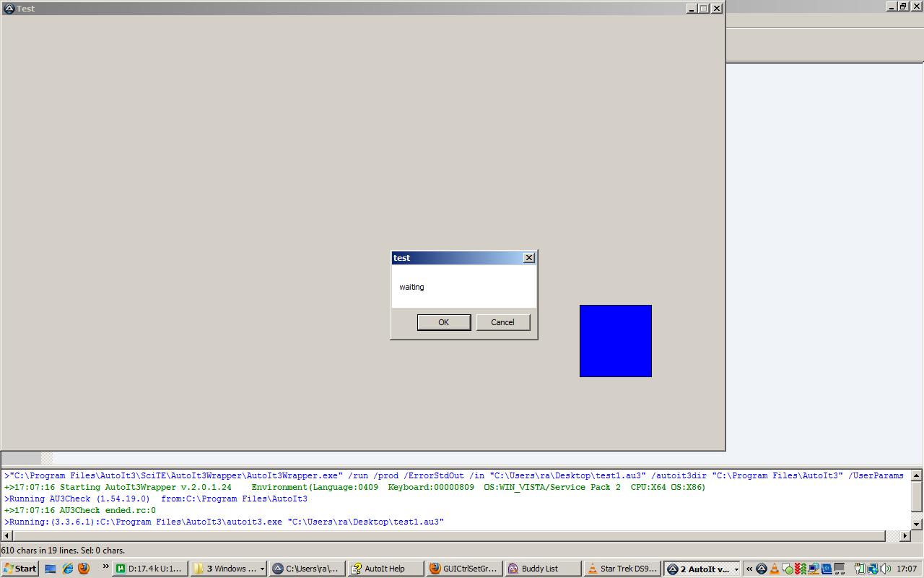Open Internet Explorer from quick launch
Image resolution: width=924 pixels, height=578 pixels.
tap(67, 569)
